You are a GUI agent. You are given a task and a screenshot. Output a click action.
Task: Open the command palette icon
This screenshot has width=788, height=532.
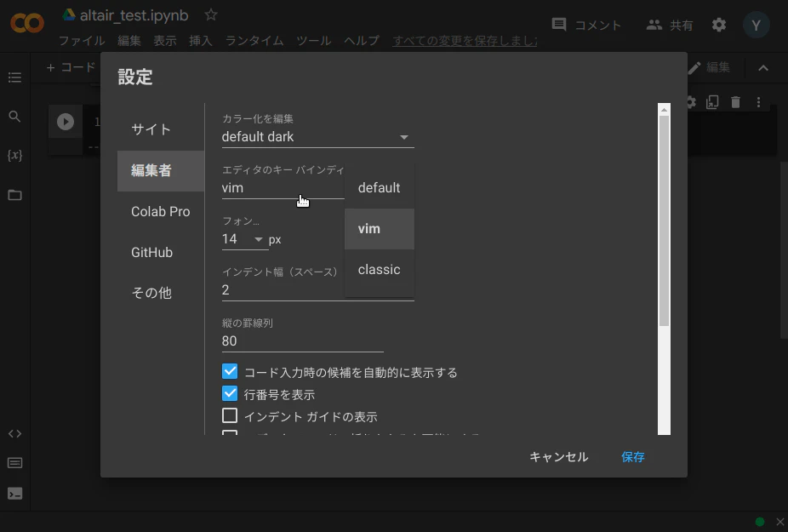tap(14, 463)
